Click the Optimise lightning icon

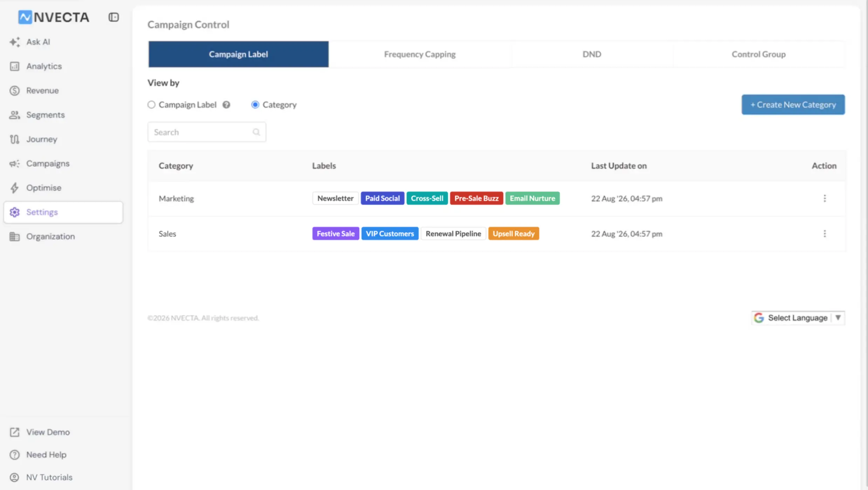click(x=14, y=188)
